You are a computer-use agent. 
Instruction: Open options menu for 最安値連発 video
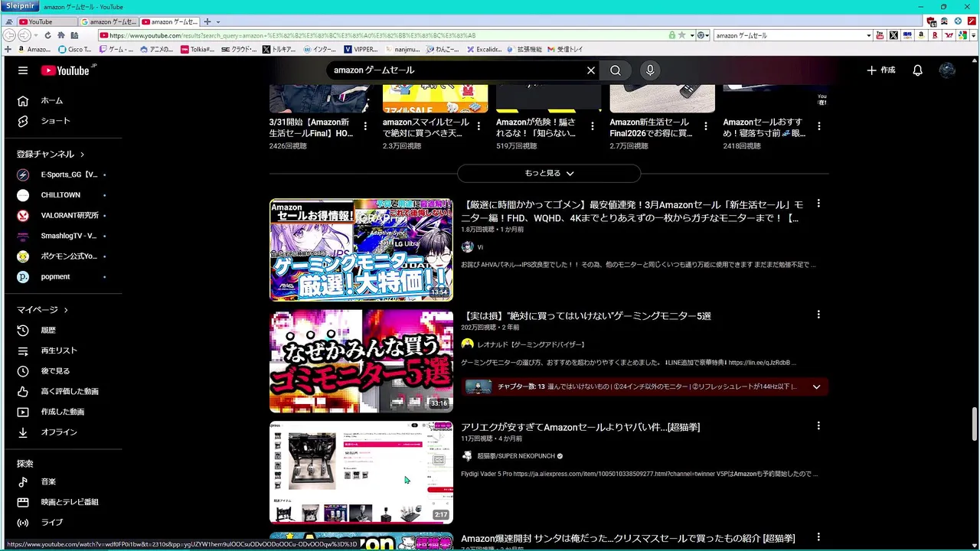point(818,204)
